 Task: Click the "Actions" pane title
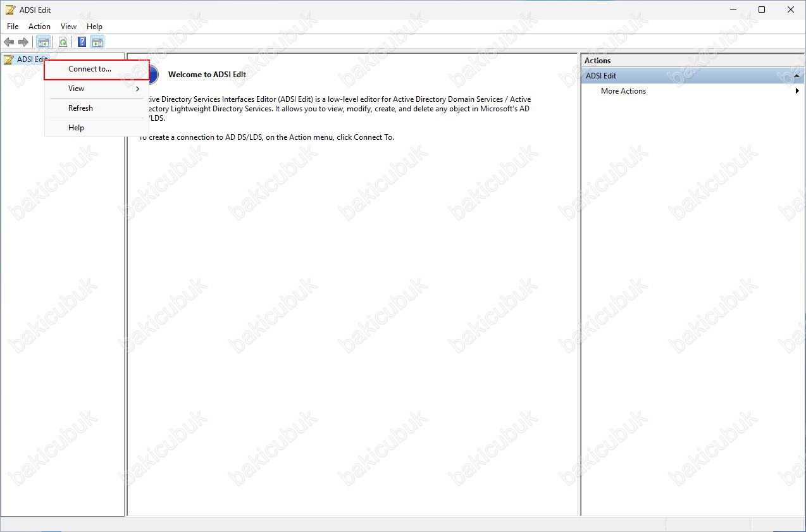pos(597,61)
